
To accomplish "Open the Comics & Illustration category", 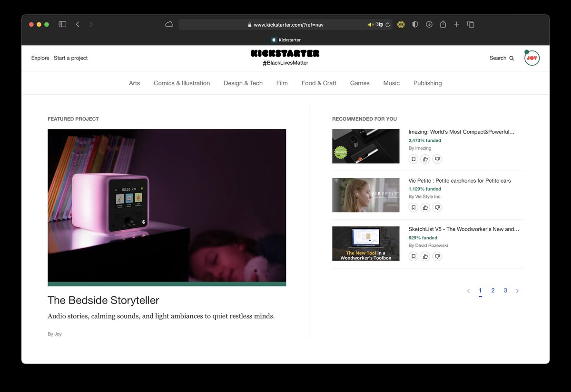I will 182,83.
